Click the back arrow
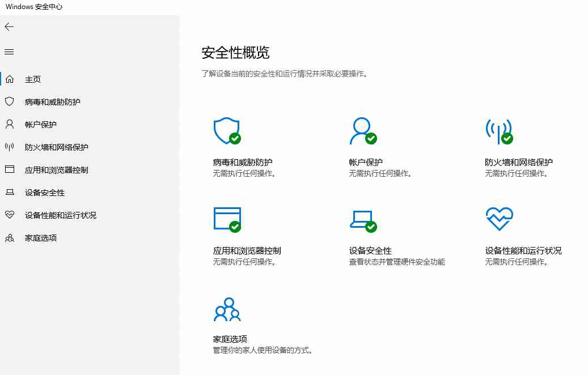The width and height of the screenshot is (588, 375). 9,27
